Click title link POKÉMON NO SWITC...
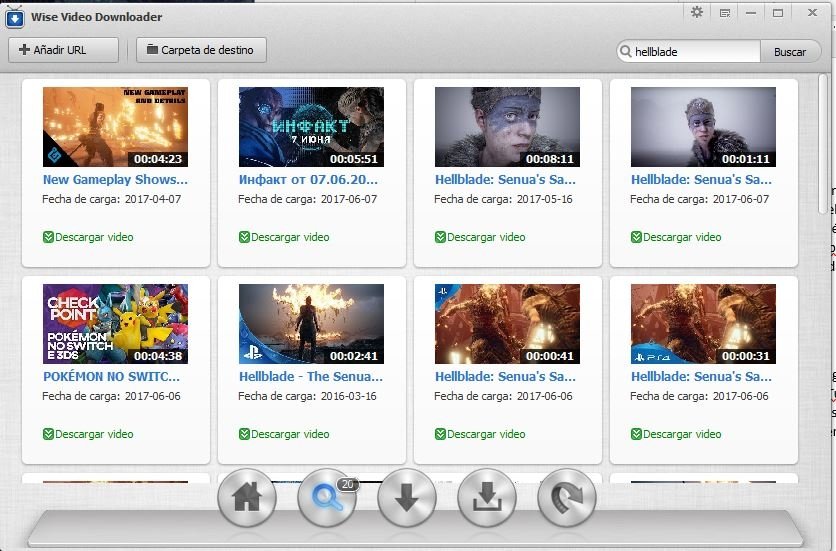Viewport: 836px width, 551px height. [x=111, y=377]
